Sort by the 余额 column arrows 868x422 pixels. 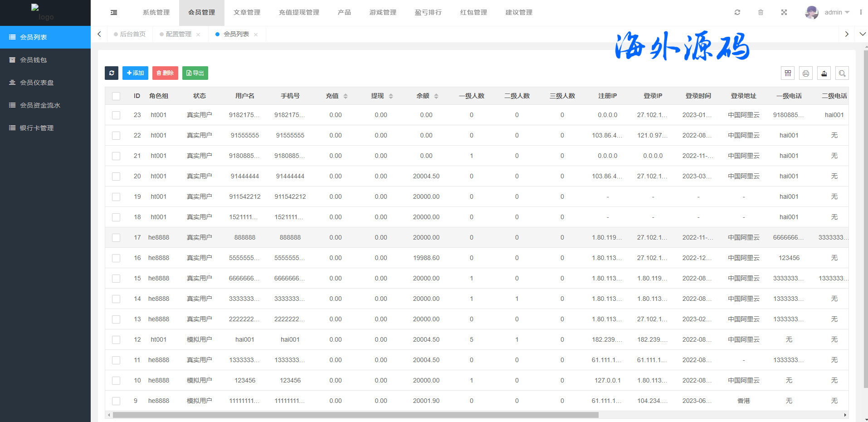pos(436,96)
